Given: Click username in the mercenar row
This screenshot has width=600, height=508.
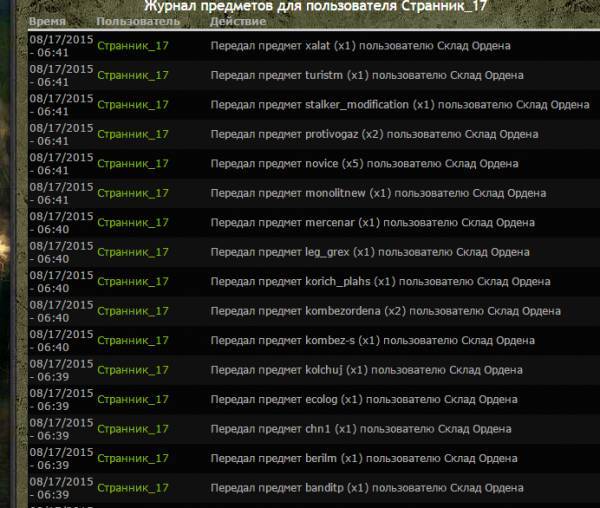Looking at the screenshot, I should click(133, 222).
